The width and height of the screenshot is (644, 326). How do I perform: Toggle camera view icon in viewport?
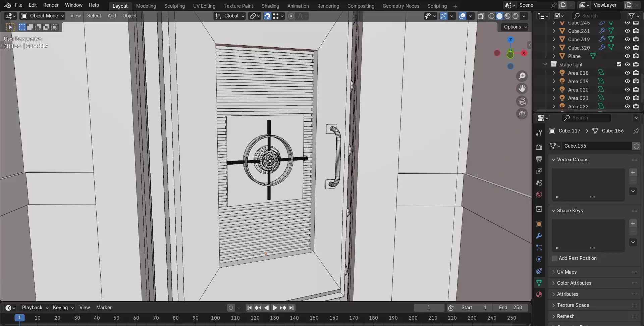522,101
